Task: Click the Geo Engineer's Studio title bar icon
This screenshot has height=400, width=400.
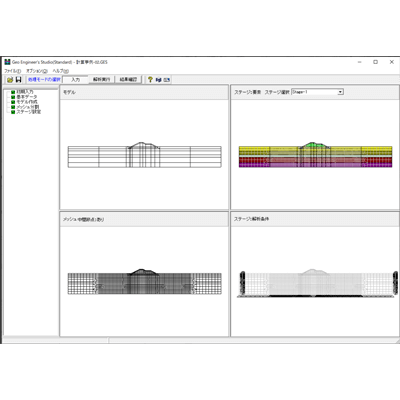Action: 7,62
